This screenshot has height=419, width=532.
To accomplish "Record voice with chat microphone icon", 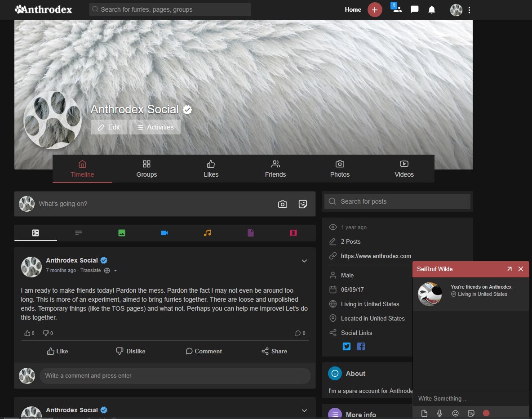I will [439, 413].
